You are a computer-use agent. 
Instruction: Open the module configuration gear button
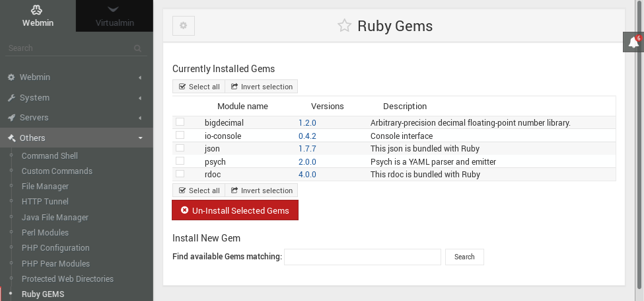[x=183, y=26]
